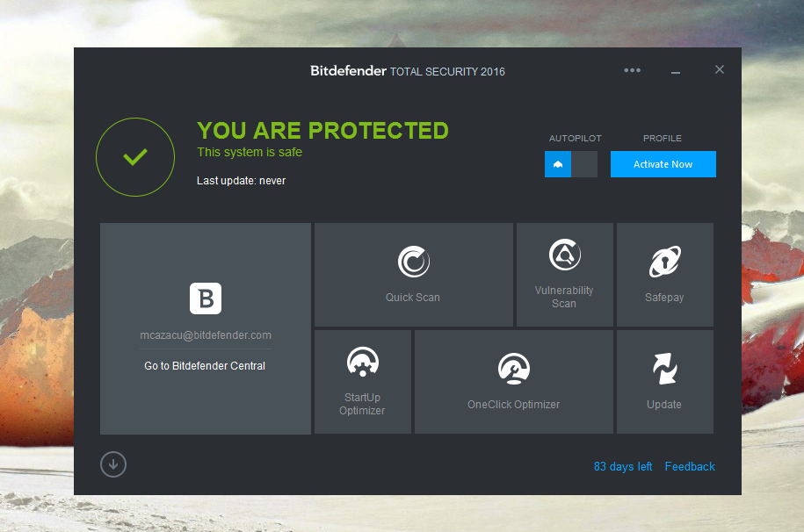804x532 pixels.
Task: Start a Quick Scan
Action: point(413,275)
